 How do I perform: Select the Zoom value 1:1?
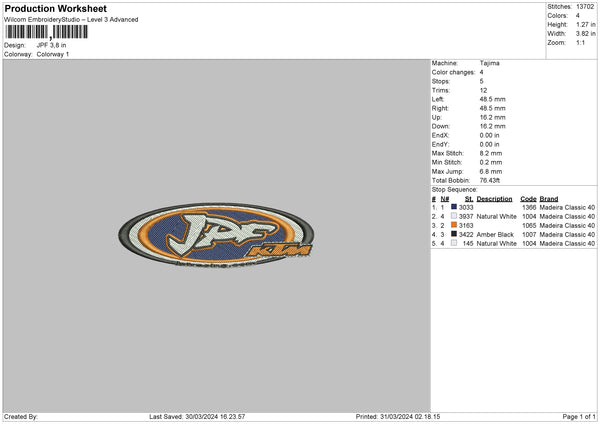coord(580,43)
